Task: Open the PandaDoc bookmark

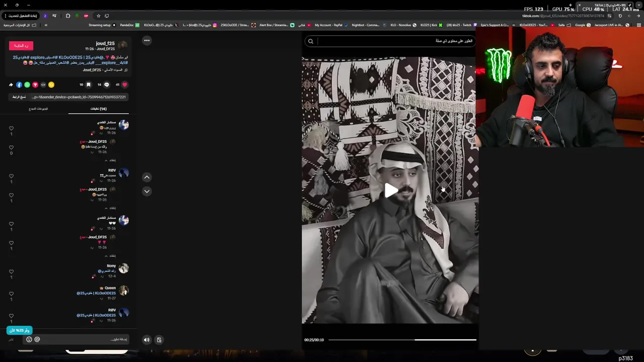Action: pos(130,25)
